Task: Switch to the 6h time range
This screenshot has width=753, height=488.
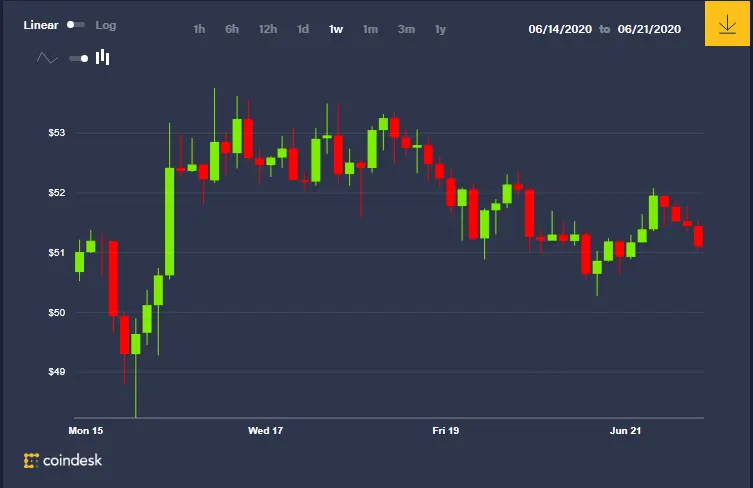Action: pos(232,29)
